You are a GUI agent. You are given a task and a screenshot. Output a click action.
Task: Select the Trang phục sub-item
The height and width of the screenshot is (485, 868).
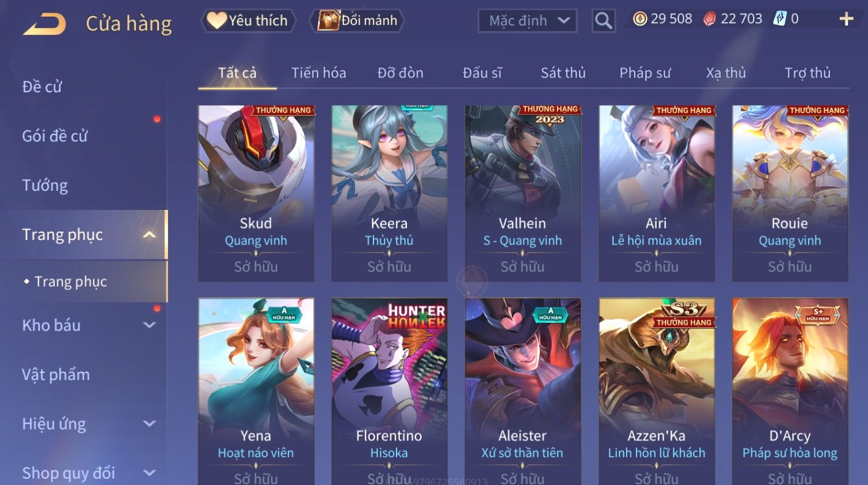pos(70,281)
